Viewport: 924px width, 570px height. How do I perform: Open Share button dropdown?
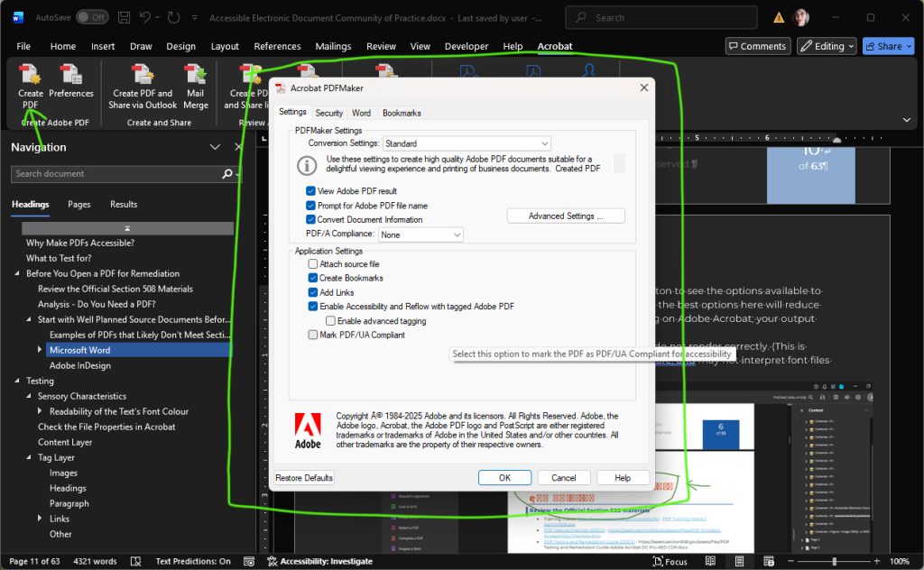[x=910, y=46]
